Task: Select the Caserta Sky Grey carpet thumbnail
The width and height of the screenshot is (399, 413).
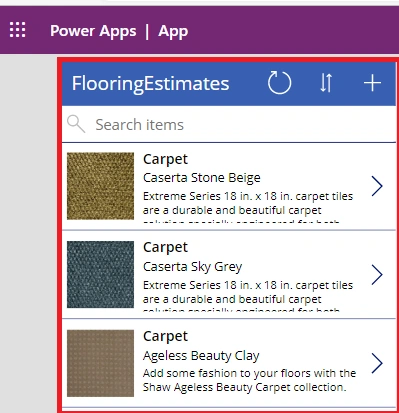Action: point(100,274)
